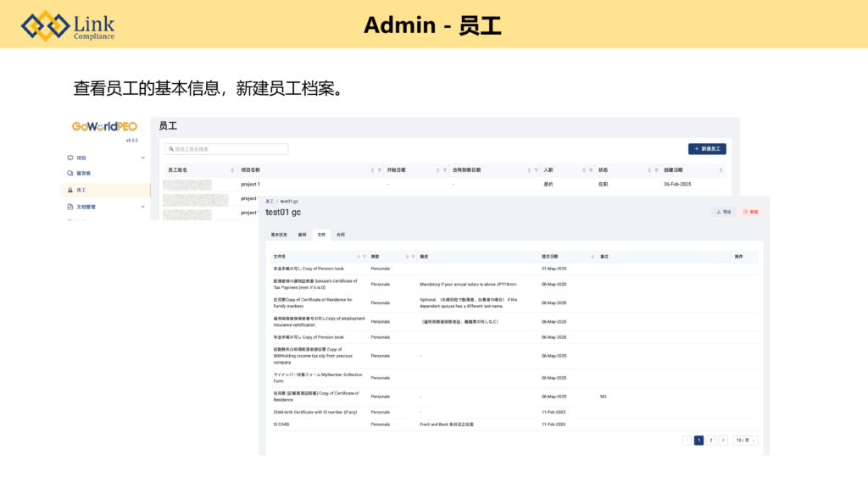Click the 新建员工 button
Viewport: 868px width, 488px height.
click(x=707, y=149)
